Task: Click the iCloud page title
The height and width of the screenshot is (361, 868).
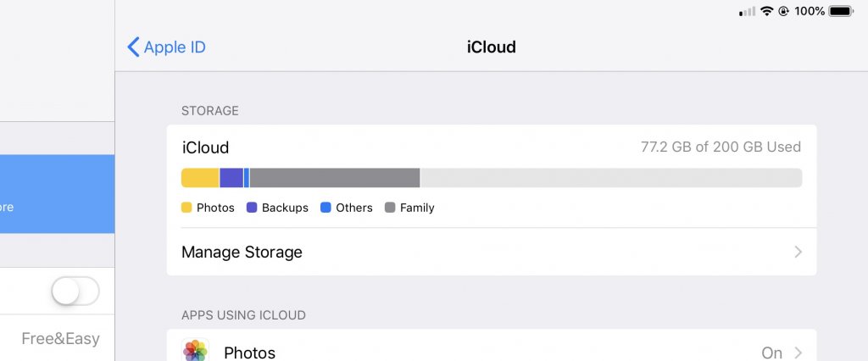Action: click(x=492, y=47)
